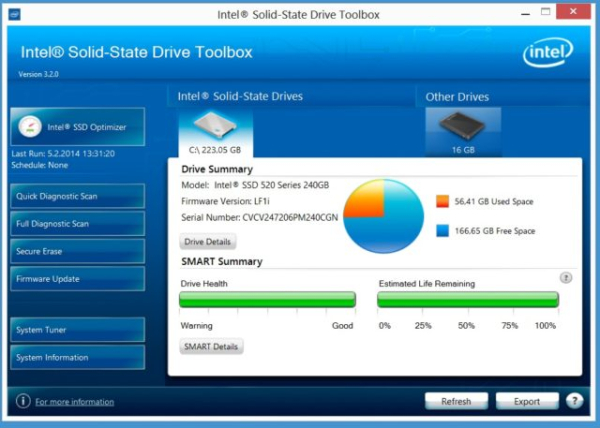Click the disk usage pie chart
The height and width of the screenshot is (428, 600).
(383, 216)
